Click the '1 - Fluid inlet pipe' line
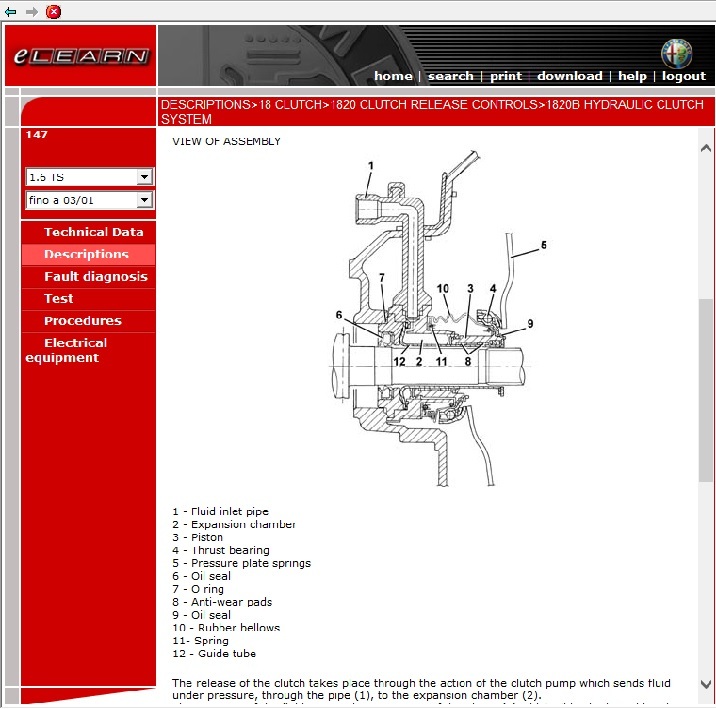 (x=221, y=511)
